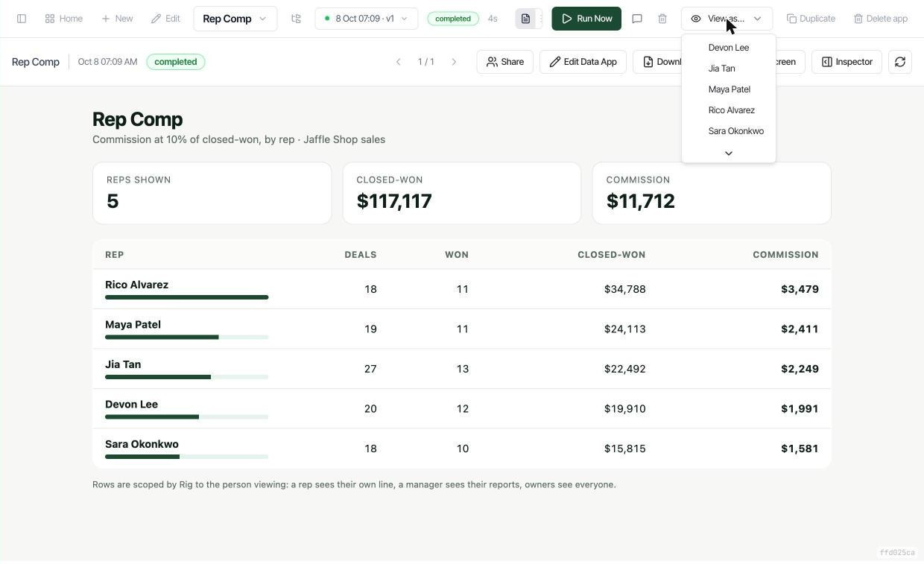Choose Rico Alvarez in View as menu
Viewport: 924px width, 564px height.
[729, 110]
